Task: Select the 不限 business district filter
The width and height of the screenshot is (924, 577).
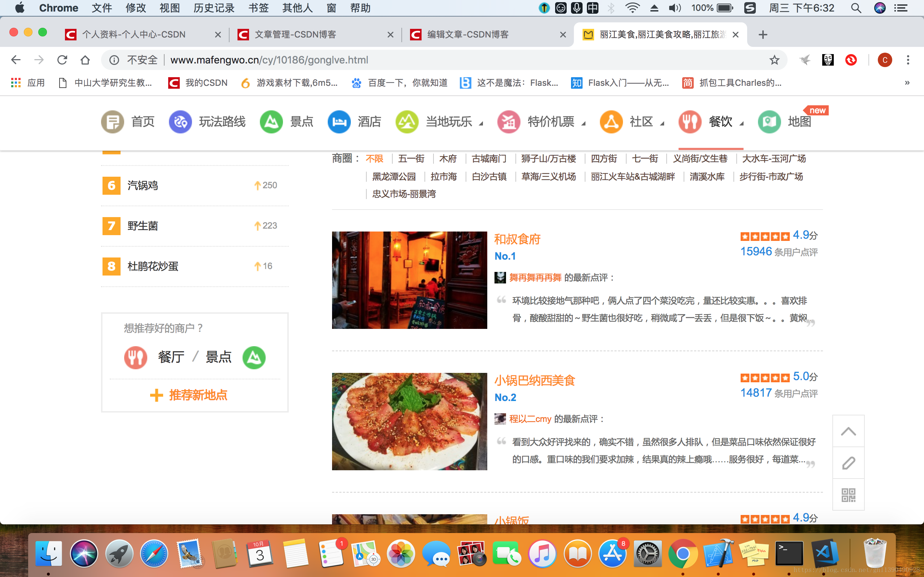Action: (x=374, y=159)
